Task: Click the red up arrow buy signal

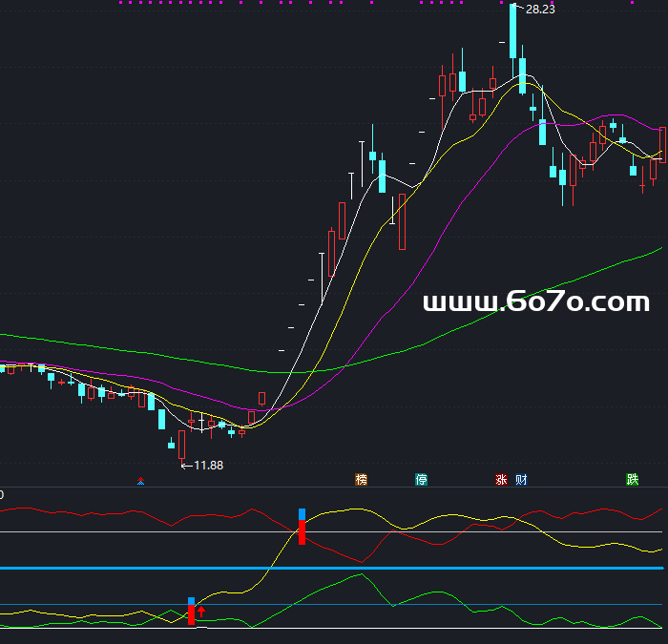Action: [x=201, y=611]
